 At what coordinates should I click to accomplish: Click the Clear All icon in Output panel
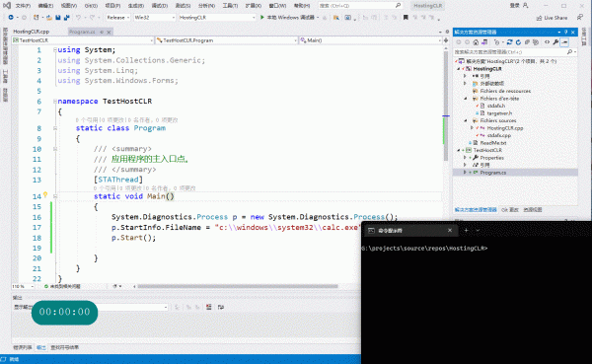point(209,307)
